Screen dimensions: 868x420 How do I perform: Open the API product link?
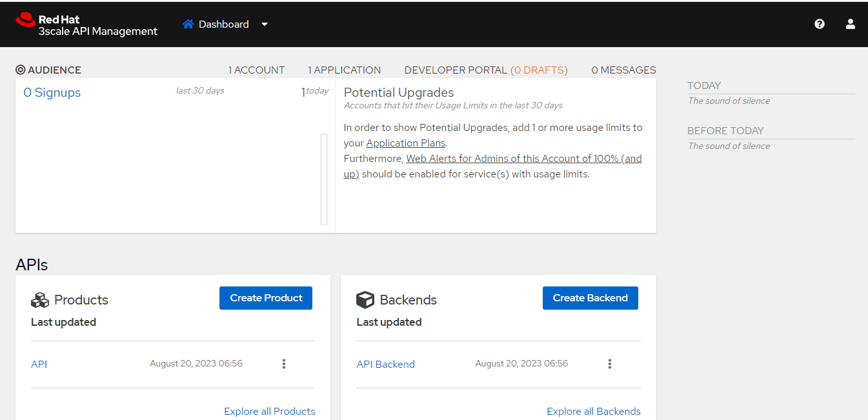coord(39,364)
